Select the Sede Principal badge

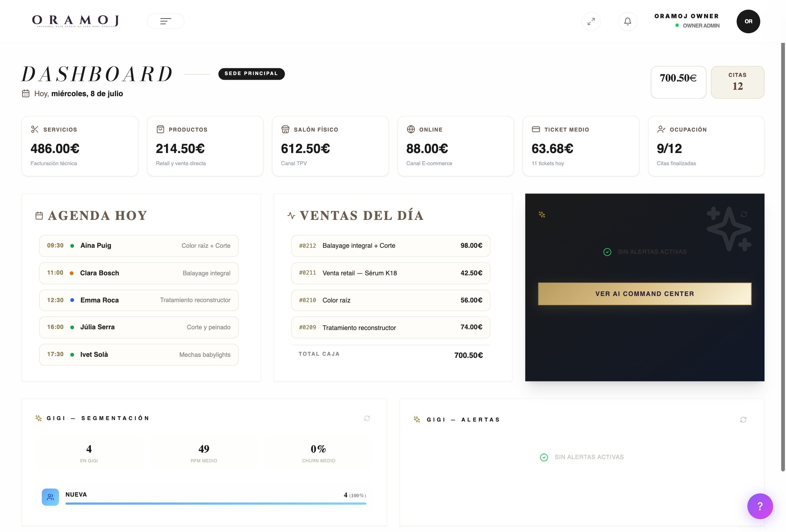click(251, 74)
